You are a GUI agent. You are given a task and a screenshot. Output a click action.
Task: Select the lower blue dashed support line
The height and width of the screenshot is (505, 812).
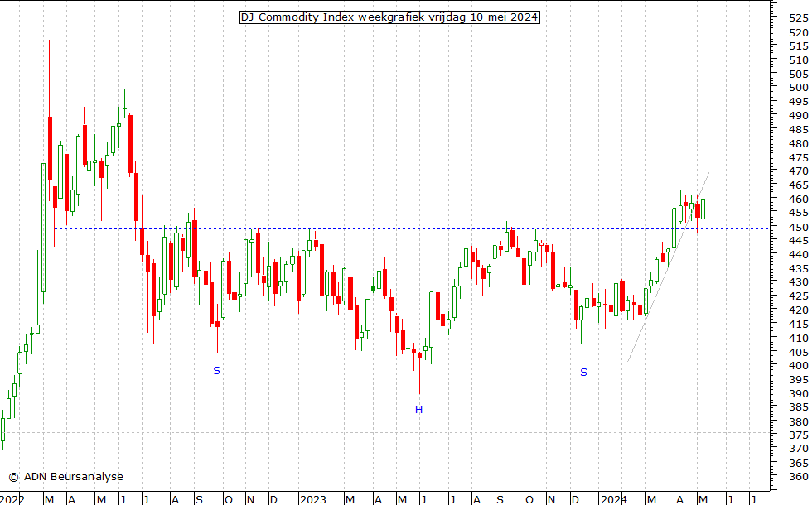[497, 353]
